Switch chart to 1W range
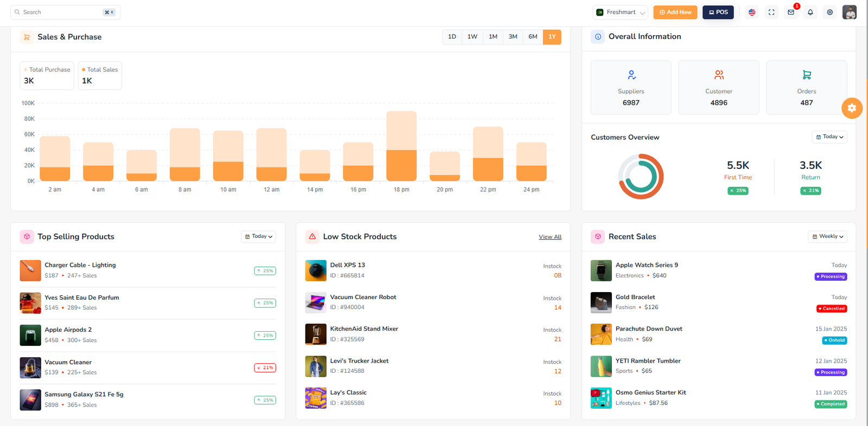 pyautogui.click(x=473, y=37)
